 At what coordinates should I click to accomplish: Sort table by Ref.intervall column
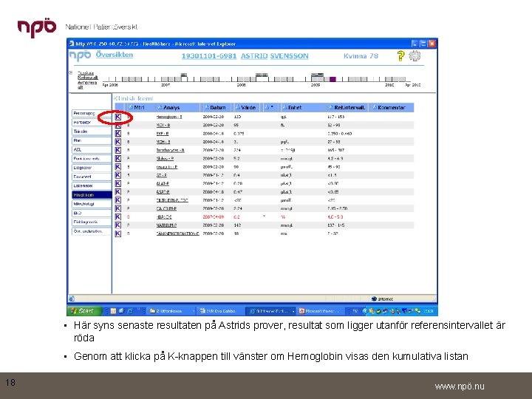pyautogui.click(x=347, y=108)
